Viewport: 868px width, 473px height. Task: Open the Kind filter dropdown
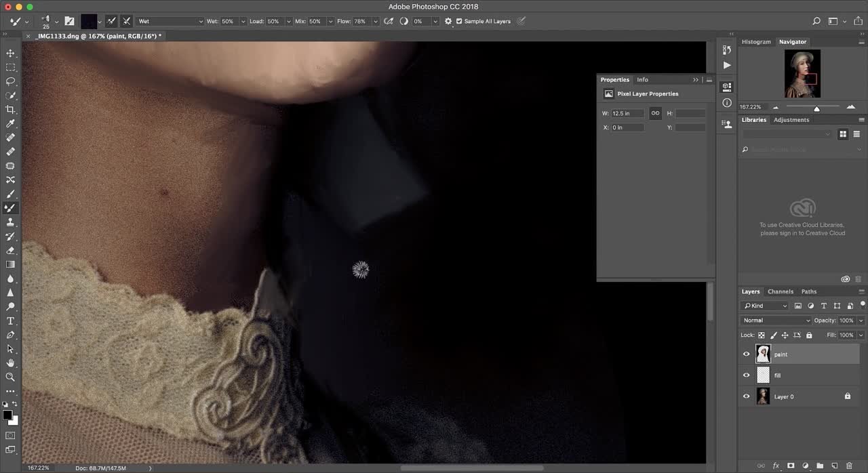point(765,306)
